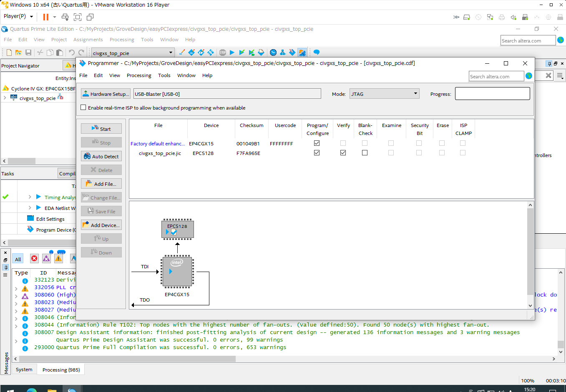This screenshot has width=566, height=392.
Task: Click the All messages filter button
Action: tap(18, 259)
